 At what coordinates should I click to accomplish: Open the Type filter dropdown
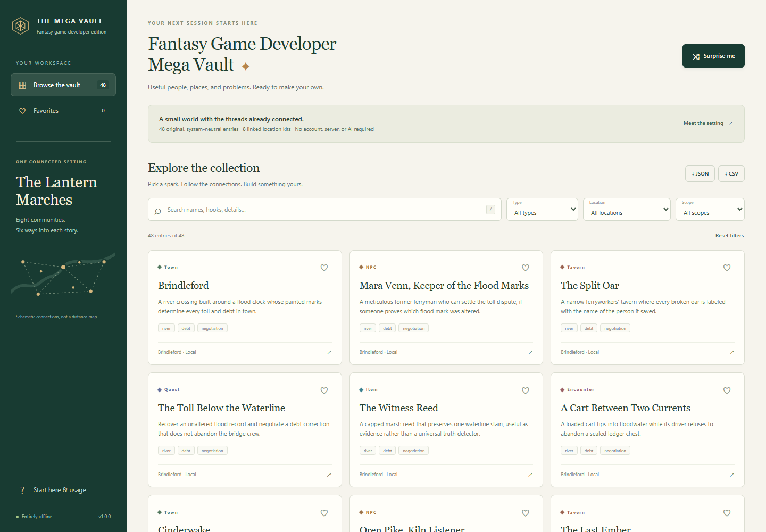pyautogui.click(x=542, y=210)
